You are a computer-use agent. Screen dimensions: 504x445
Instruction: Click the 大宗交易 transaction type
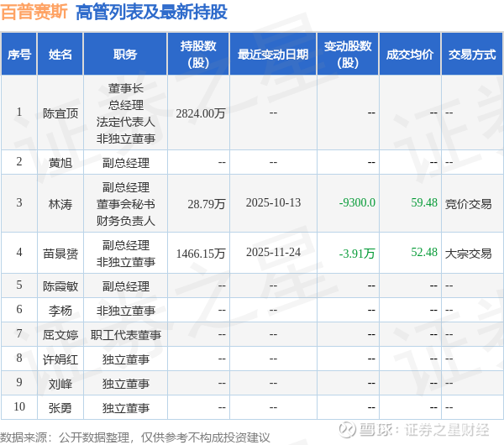[469, 254]
